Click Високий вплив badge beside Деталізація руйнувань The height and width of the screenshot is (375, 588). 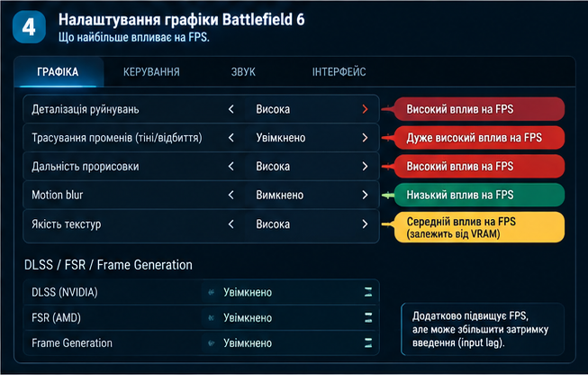point(479,109)
